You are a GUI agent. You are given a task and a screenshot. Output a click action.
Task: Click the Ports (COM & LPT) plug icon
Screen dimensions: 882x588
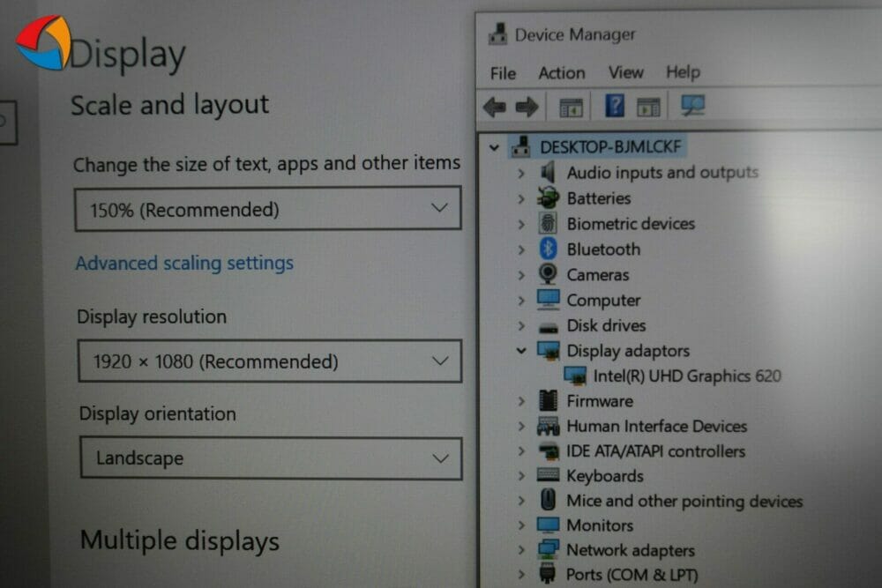click(x=547, y=575)
